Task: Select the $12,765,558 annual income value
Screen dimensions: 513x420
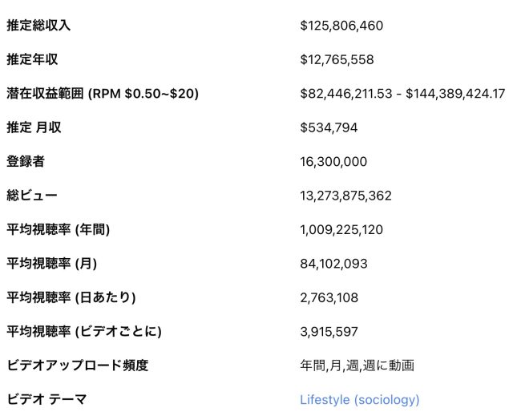Action: (x=337, y=59)
